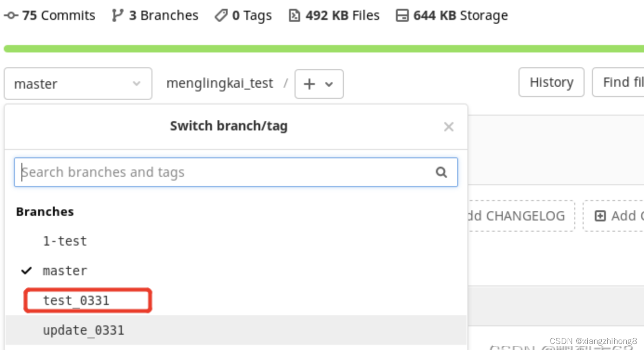Click the plus-square icon next to Add CHANGELOG
The height and width of the screenshot is (350, 644).
pyautogui.click(x=600, y=215)
